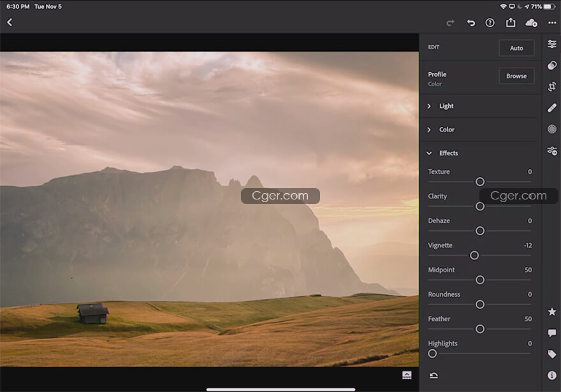Click the Feather value 50
561x392 pixels.
[528, 319]
